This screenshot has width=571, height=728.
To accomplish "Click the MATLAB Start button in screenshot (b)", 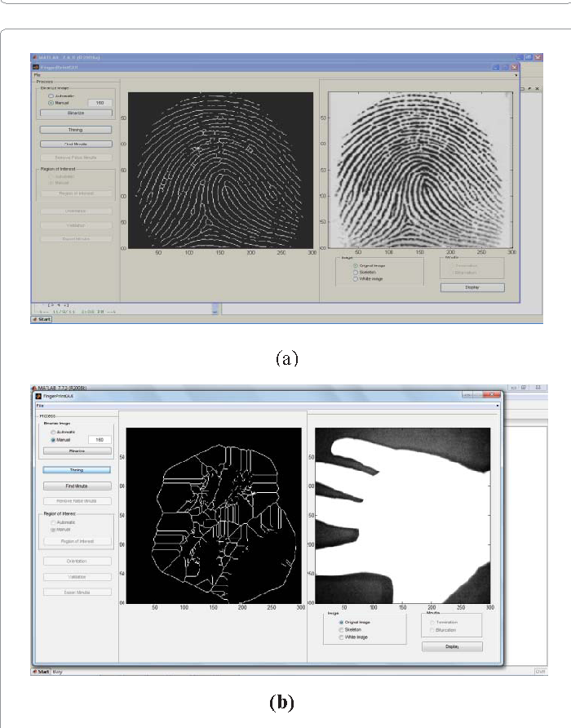I will point(41,672).
